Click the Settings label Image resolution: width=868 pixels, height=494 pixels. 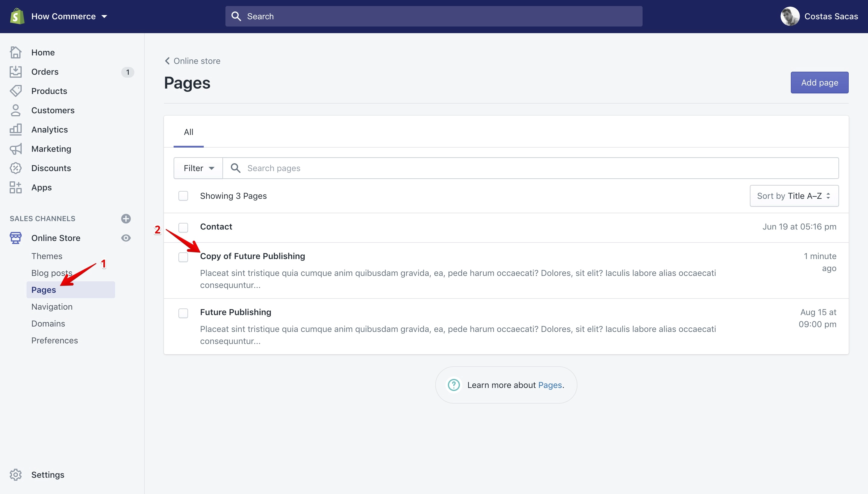tap(48, 475)
